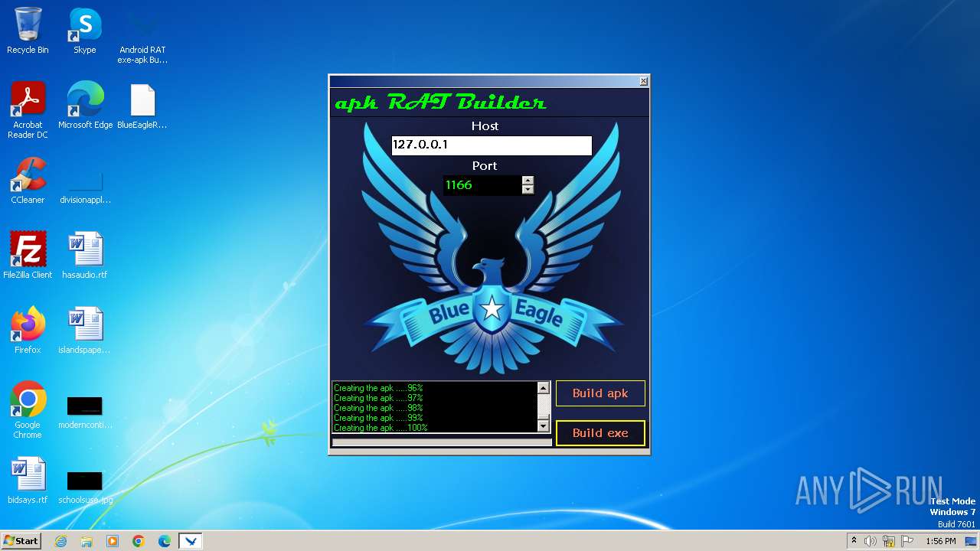
Task: Launch Skype from the desktop
Action: 84,31
